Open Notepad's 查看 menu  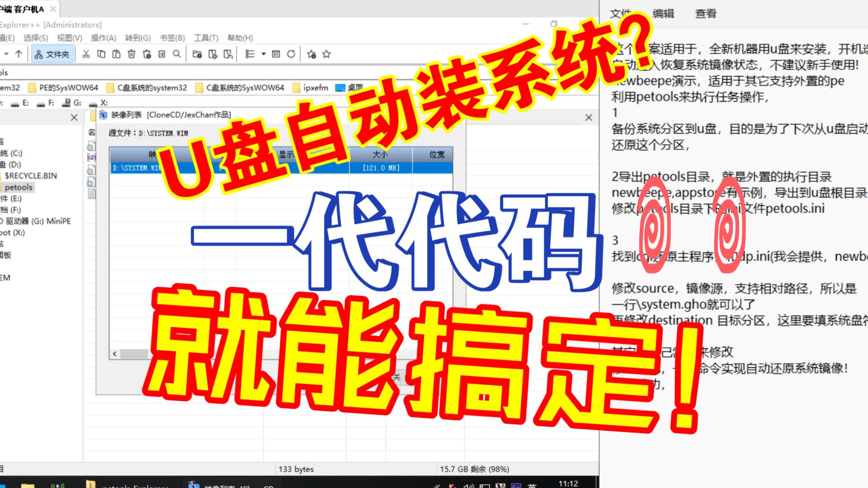click(706, 14)
